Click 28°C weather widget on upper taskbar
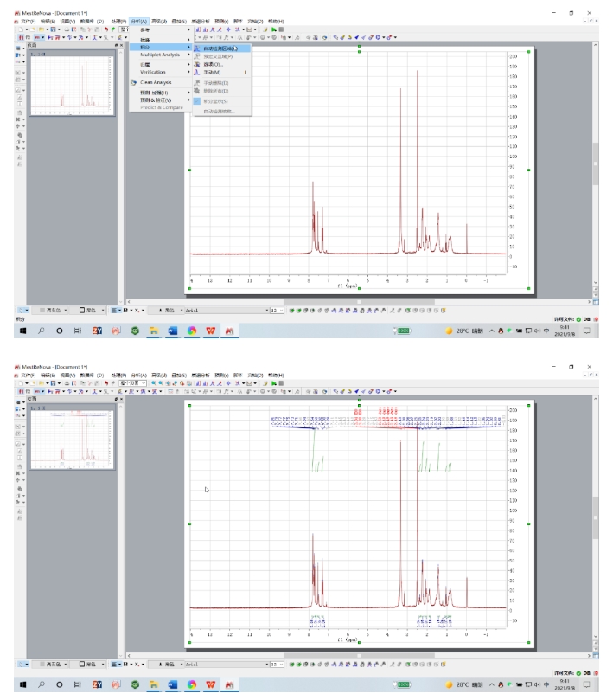This screenshot has height=700, width=613. point(464,331)
